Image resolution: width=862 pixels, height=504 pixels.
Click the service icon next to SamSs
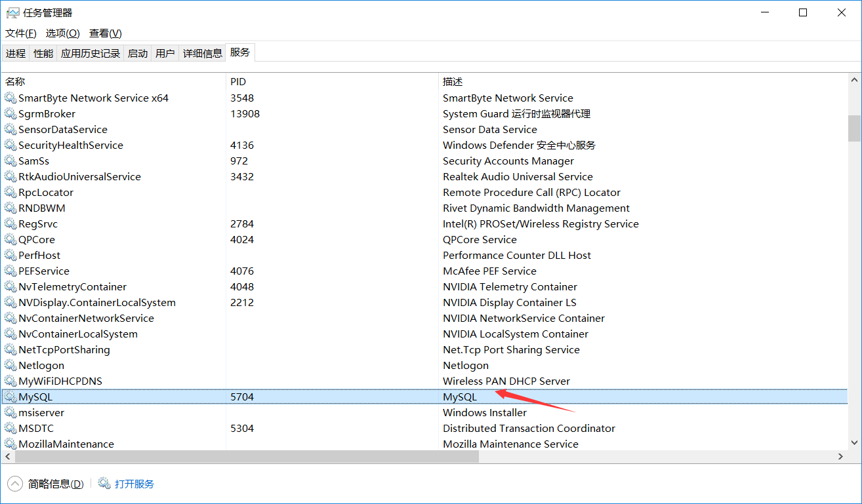pos(10,161)
